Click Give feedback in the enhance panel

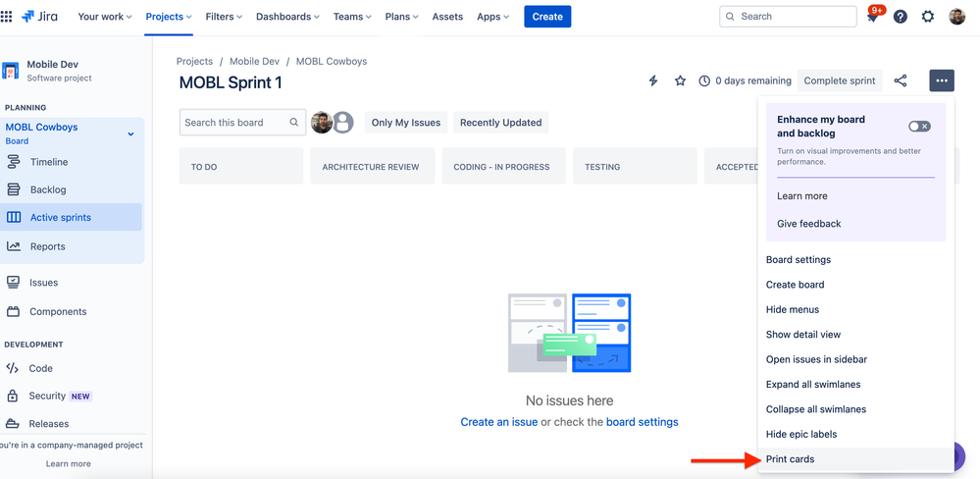[x=808, y=224]
